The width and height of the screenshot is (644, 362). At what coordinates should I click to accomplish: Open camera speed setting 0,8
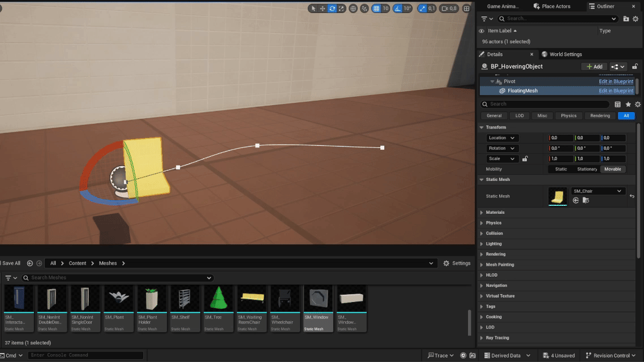pos(449,8)
